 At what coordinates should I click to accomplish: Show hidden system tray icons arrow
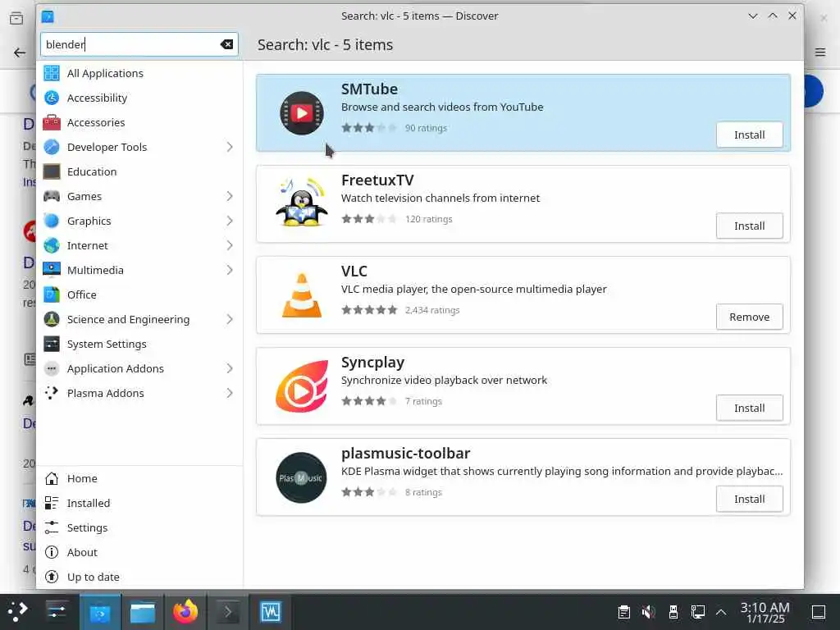click(721, 612)
